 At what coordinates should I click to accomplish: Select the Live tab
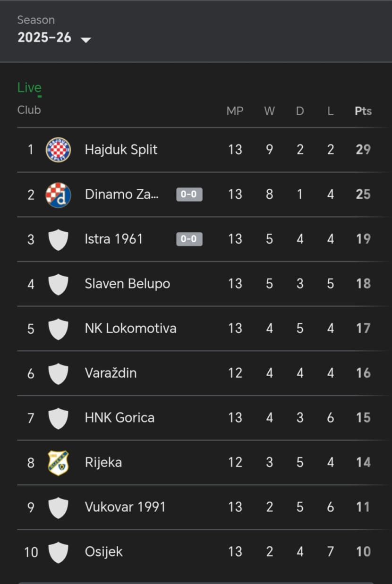pos(29,88)
